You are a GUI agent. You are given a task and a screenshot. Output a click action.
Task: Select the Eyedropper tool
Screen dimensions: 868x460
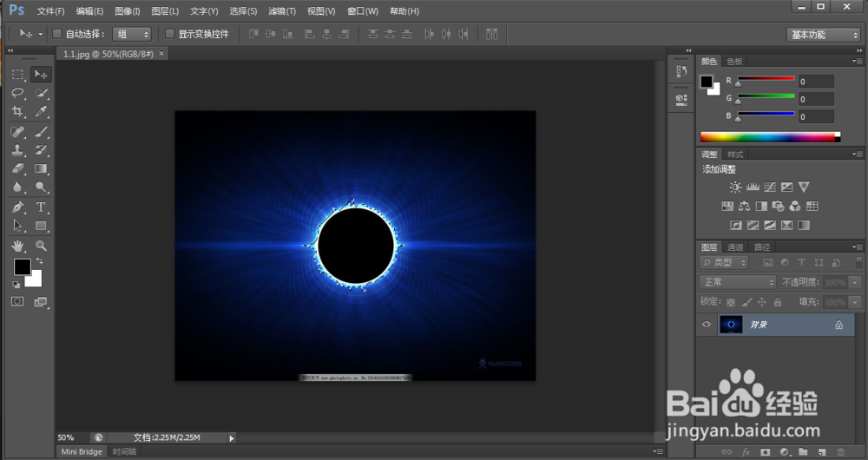(41, 112)
